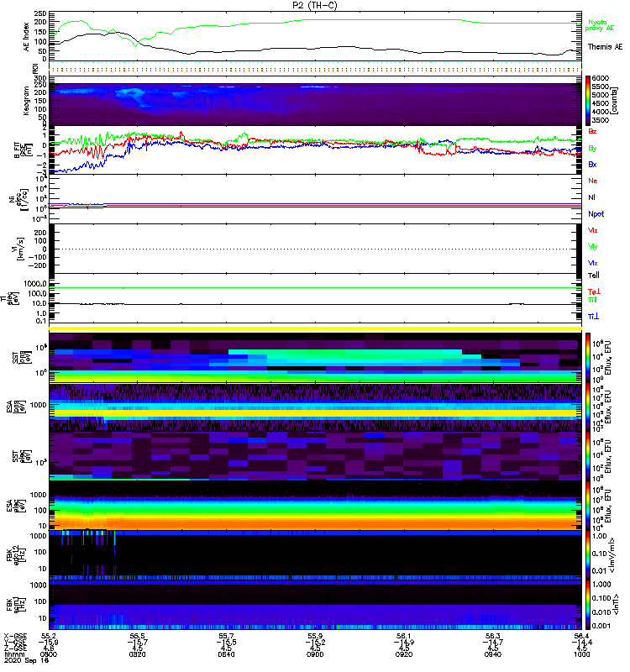
Task: Click the '3500' keogram color bar value
Action: (x=600, y=120)
